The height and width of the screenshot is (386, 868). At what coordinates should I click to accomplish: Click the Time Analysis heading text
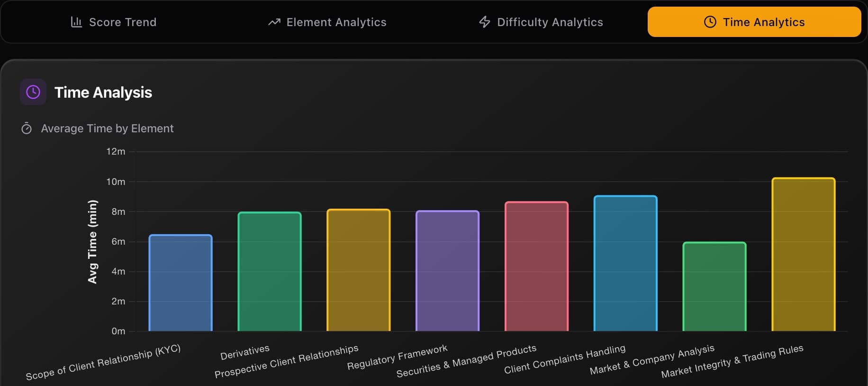click(103, 92)
